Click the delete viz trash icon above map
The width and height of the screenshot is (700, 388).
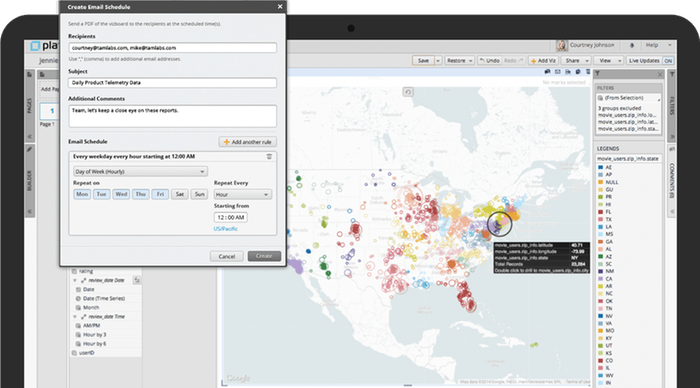click(588, 71)
